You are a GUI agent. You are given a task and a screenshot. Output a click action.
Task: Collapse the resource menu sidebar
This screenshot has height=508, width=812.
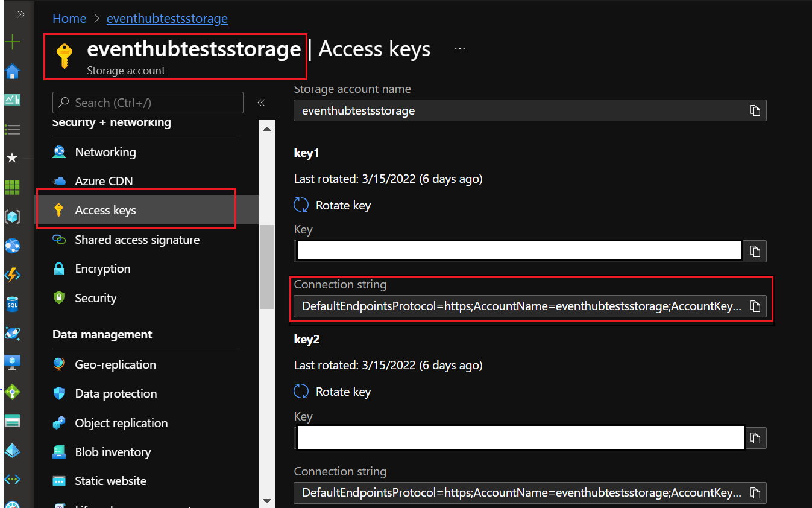tap(261, 103)
